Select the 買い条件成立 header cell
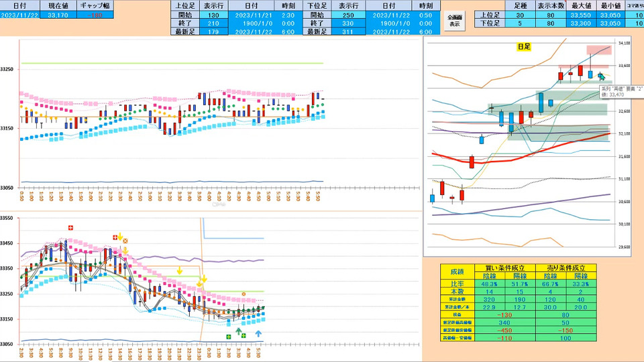644x362 pixels. (504, 267)
